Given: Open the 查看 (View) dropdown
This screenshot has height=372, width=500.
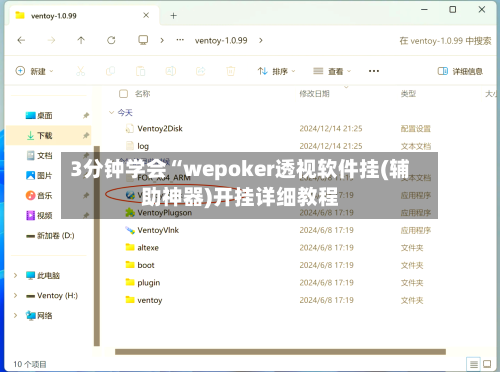Looking at the screenshot, I should [x=332, y=71].
